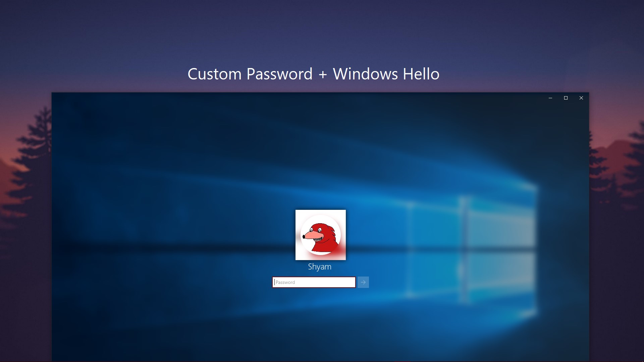Click the submit arrow next to the password field
This screenshot has height=362, width=644.
(x=363, y=282)
